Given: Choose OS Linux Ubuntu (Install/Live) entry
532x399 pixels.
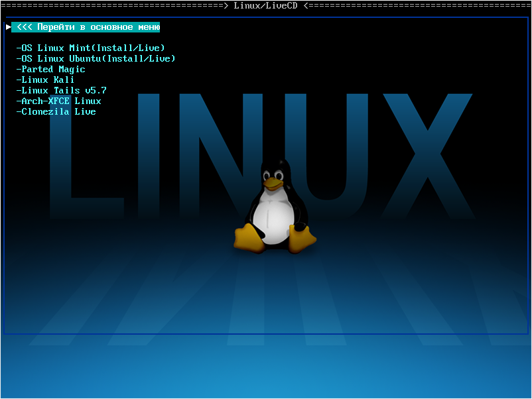Looking at the screenshot, I should point(96,58).
